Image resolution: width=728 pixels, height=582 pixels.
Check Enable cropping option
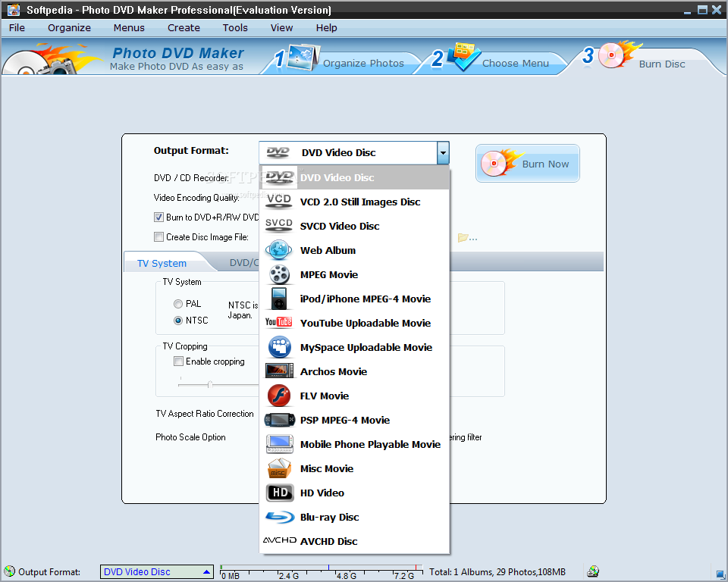click(178, 361)
